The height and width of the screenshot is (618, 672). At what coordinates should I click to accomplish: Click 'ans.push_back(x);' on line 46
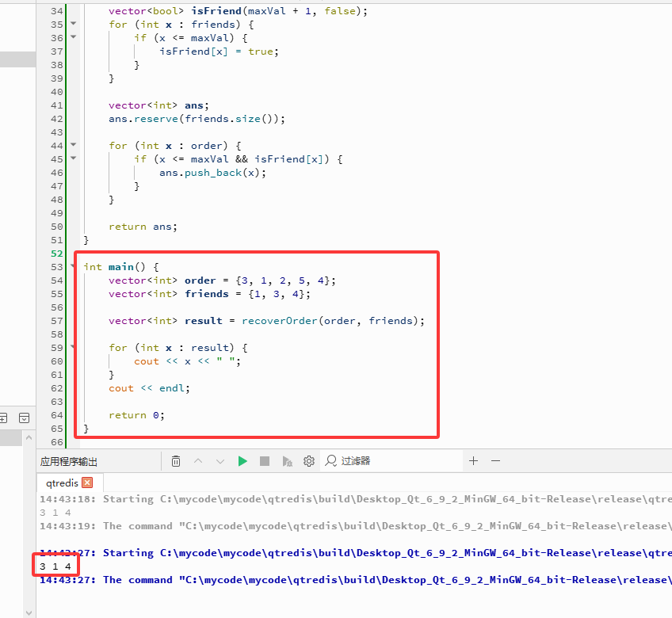pyautogui.click(x=212, y=173)
